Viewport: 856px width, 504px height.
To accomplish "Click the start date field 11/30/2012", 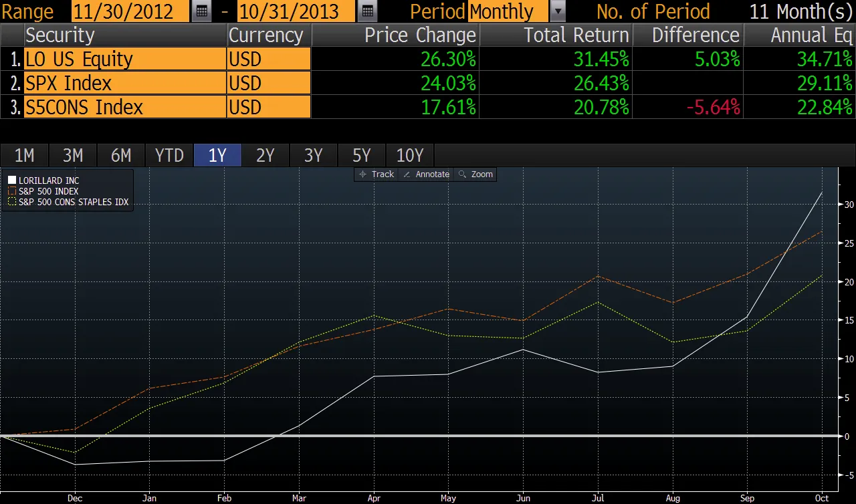I will click(x=130, y=11).
